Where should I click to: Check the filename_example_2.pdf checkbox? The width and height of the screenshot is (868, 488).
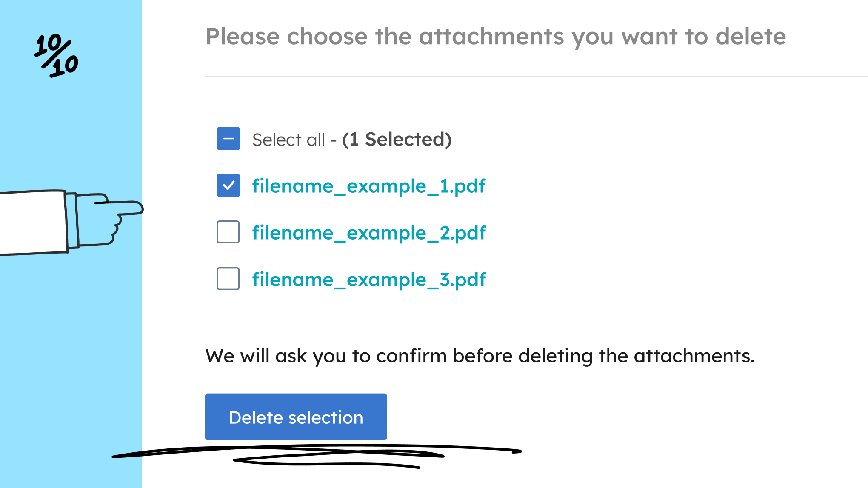pos(228,232)
